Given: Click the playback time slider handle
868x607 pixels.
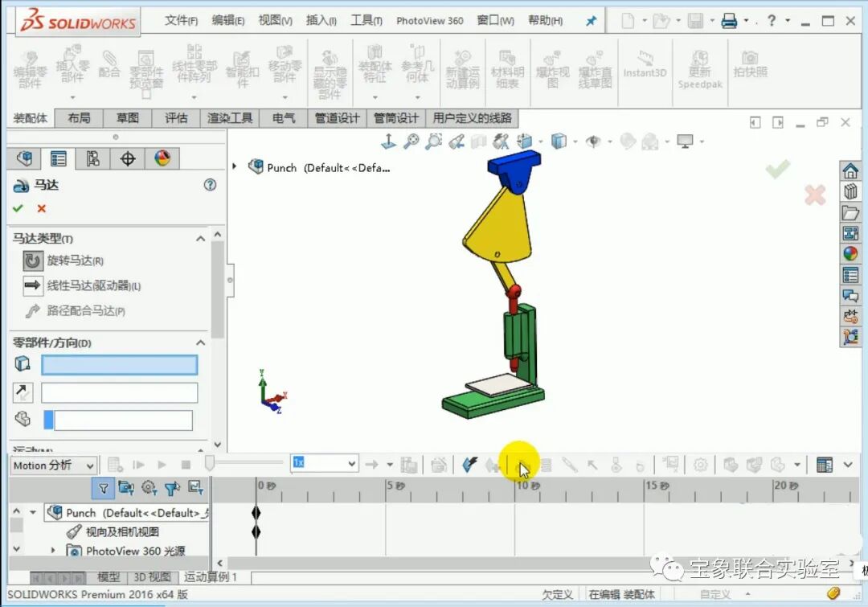Looking at the screenshot, I should pos(209,463).
